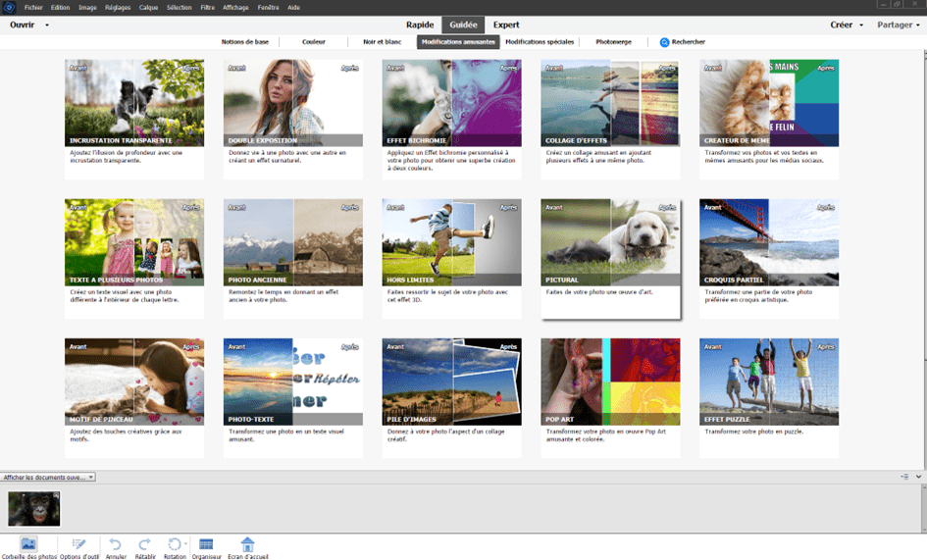Open the Calque menu
The image size is (927, 560).
click(148, 7)
